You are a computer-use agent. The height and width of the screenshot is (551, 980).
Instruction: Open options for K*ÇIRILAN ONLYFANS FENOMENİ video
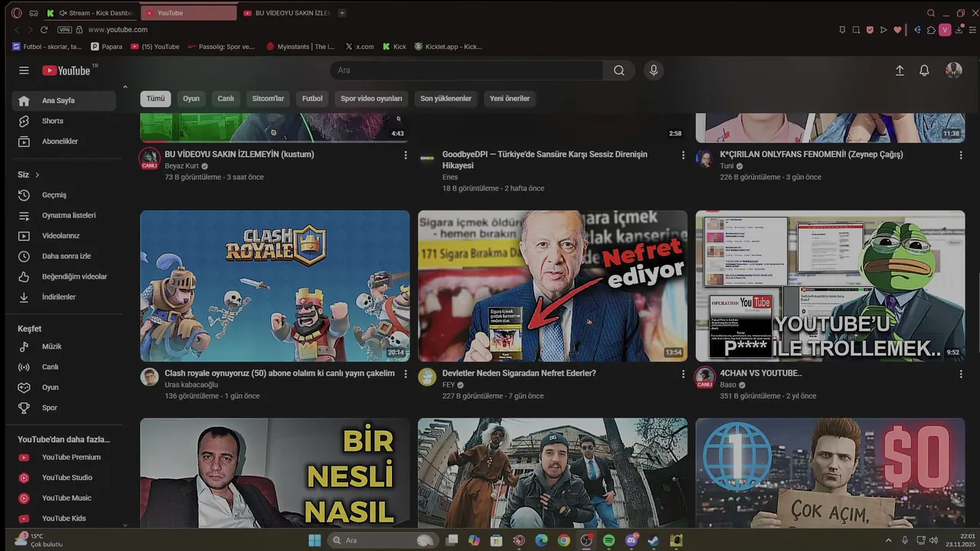coord(961,155)
